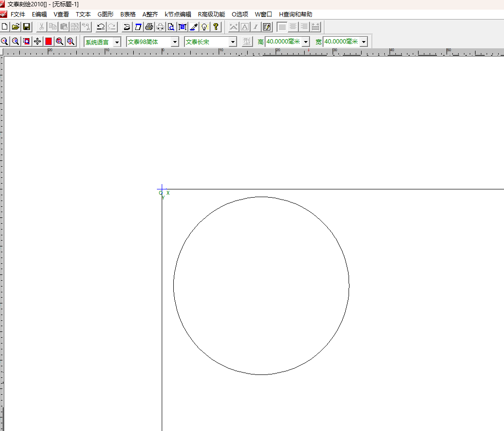The height and width of the screenshot is (431, 504).
Task: Click the black printer icon
Action: (149, 27)
